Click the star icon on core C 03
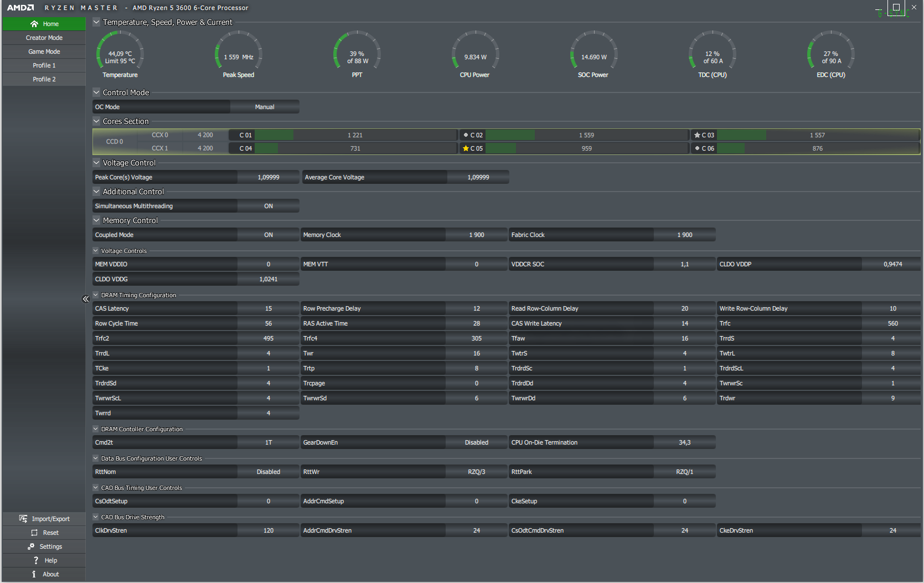924x583 pixels. click(697, 135)
